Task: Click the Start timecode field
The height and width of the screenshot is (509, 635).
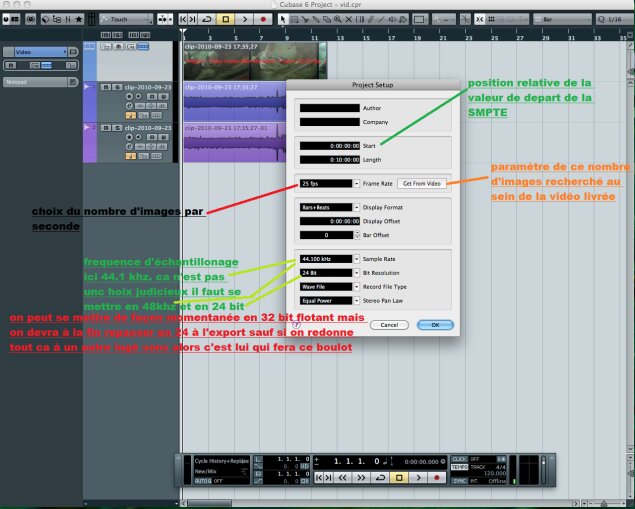Action: 329,146
